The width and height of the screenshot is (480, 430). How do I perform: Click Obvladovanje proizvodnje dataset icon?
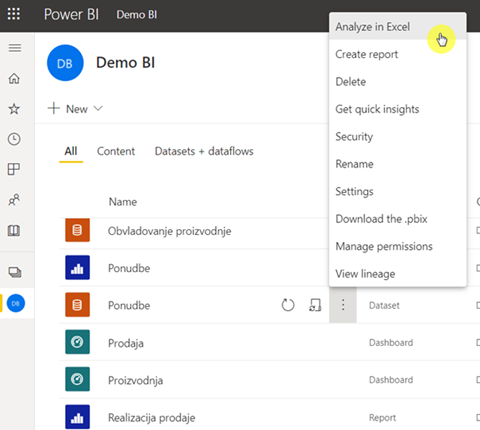click(77, 230)
